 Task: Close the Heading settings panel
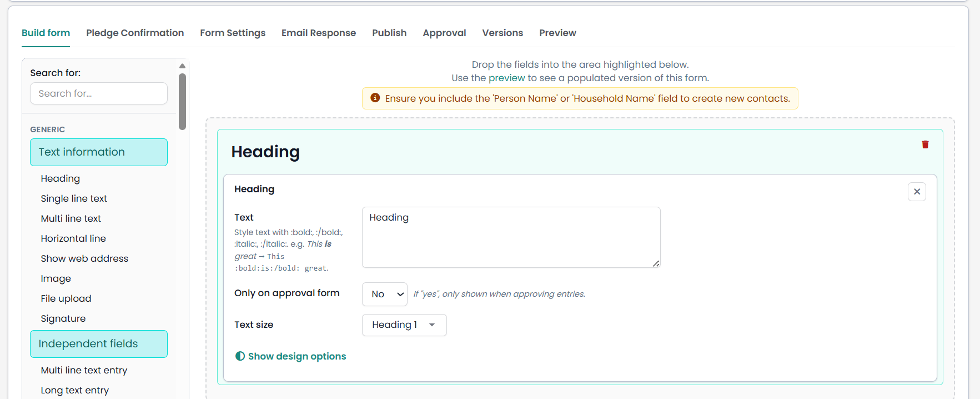(x=917, y=192)
